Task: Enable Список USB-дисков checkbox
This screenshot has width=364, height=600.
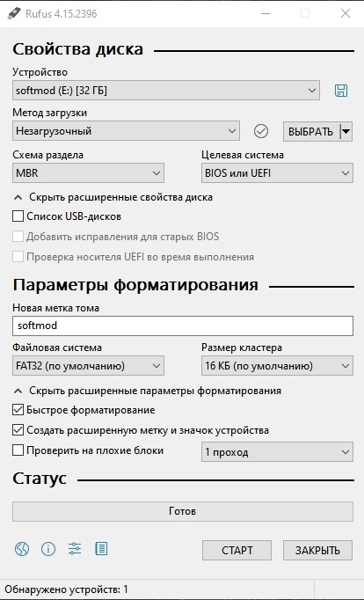Action: coord(18,216)
